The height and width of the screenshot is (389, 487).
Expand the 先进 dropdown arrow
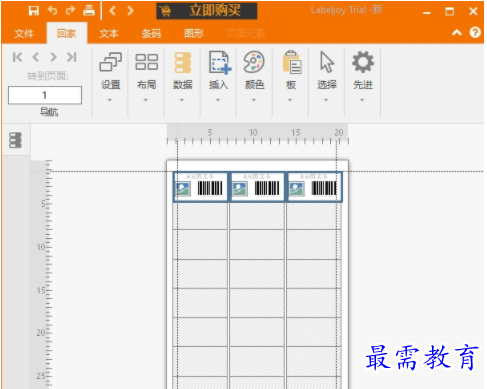coord(362,100)
